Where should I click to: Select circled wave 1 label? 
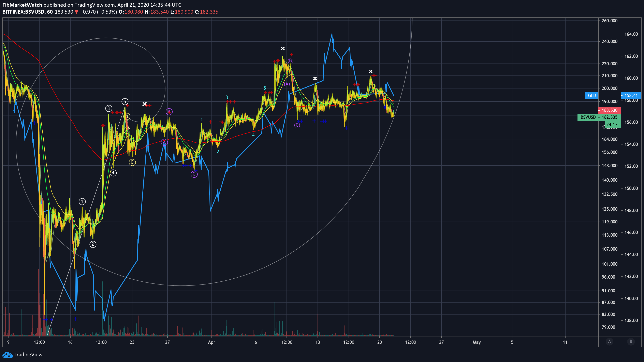(x=82, y=201)
